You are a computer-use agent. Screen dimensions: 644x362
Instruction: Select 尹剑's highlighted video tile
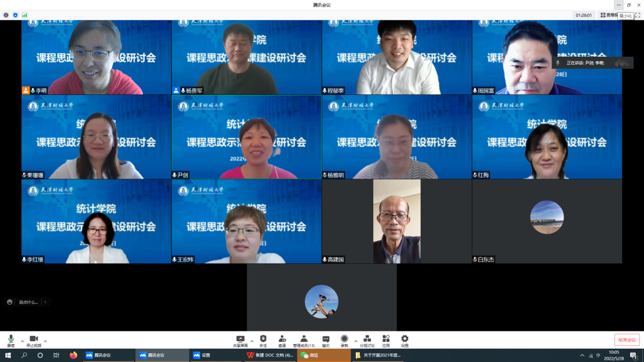point(246,137)
